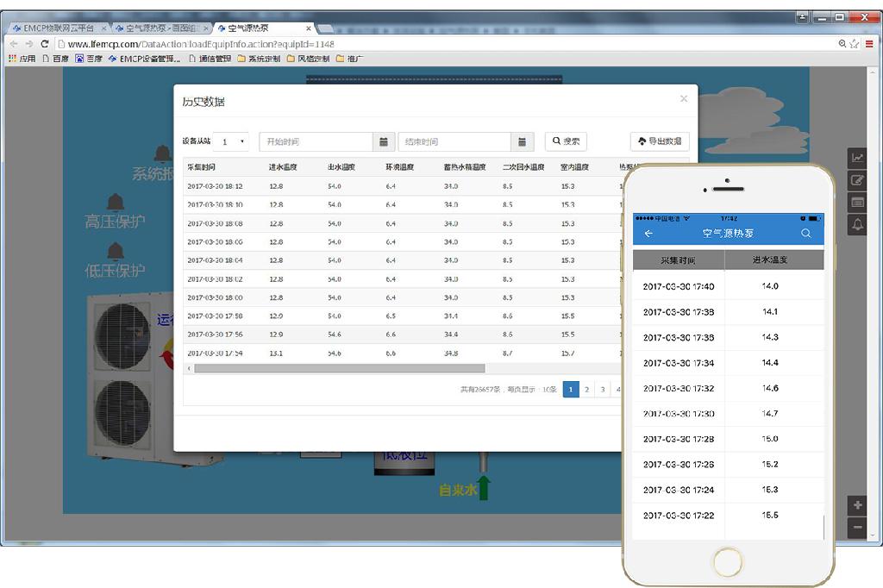Tap the search magnifier in phone header
883x588 pixels.
pyautogui.click(x=805, y=234)
